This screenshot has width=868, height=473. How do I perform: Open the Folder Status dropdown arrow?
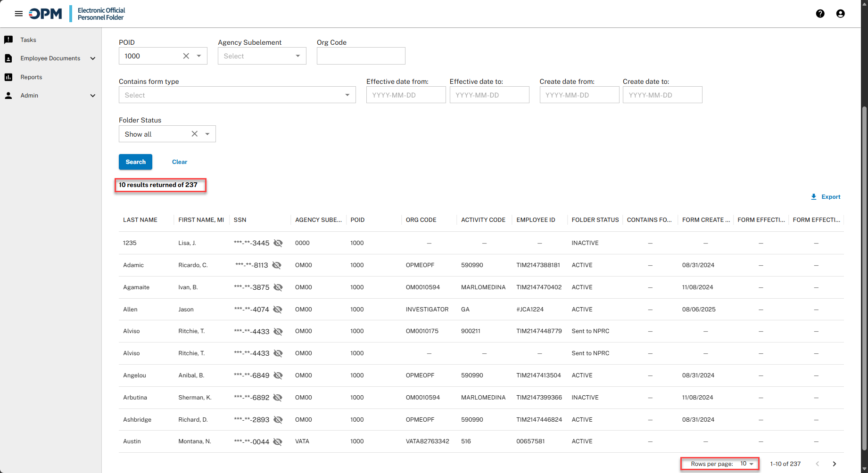(x=207, y=134)
